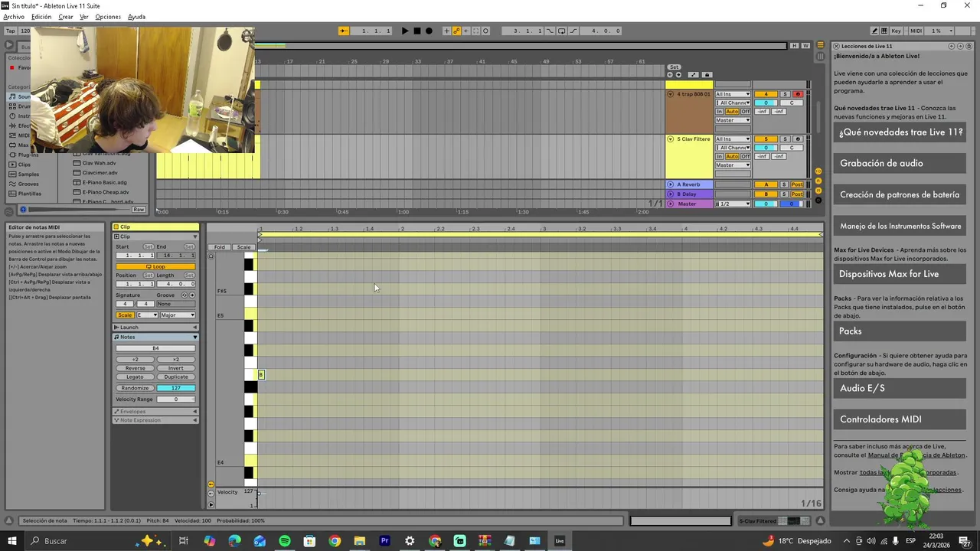Collapse the Notes section
The height and width of the screenshot is (551, 980).
coord(155,337)
